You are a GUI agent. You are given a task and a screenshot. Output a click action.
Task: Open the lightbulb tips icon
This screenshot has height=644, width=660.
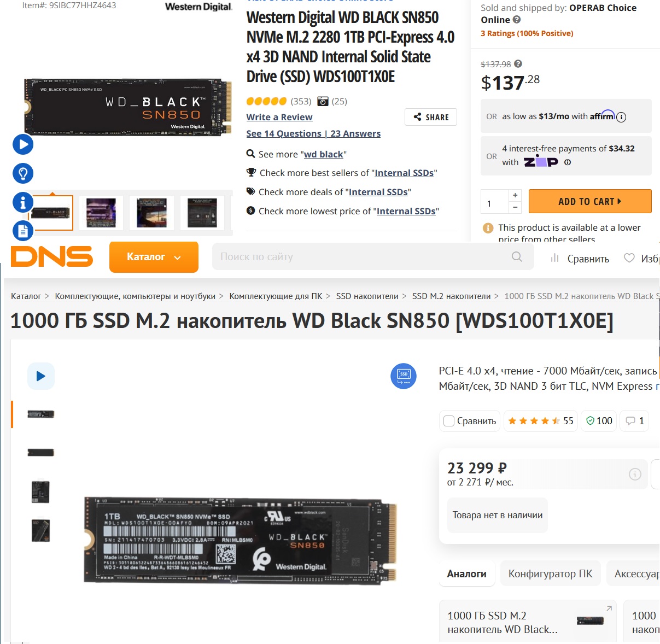click(x=23, y=173)
